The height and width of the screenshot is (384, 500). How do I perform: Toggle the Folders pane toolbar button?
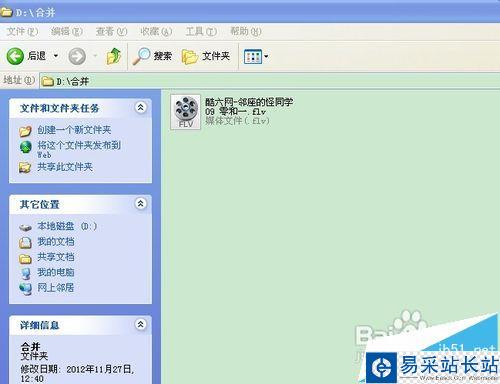coord(206,56)
